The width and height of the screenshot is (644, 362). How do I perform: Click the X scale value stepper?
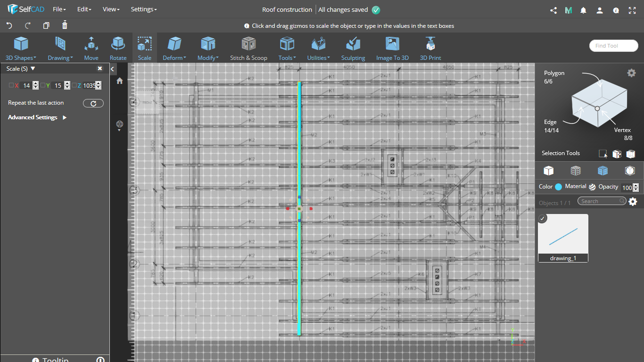pyautogui.click(x=36, y=85)
